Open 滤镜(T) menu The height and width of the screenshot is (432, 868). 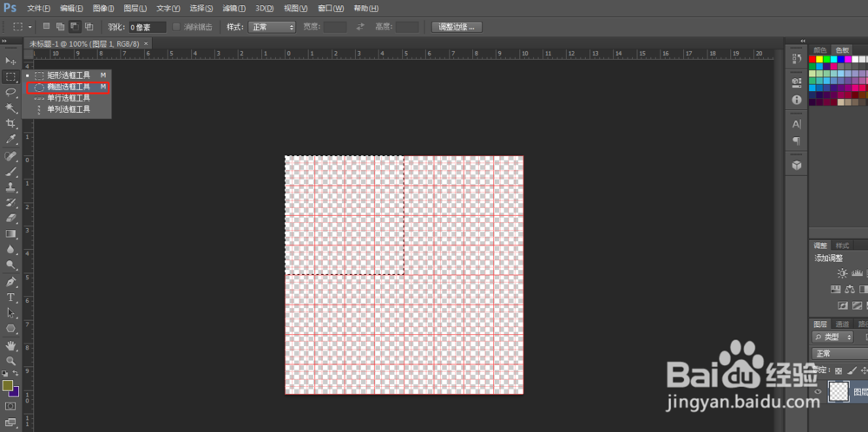234,9
